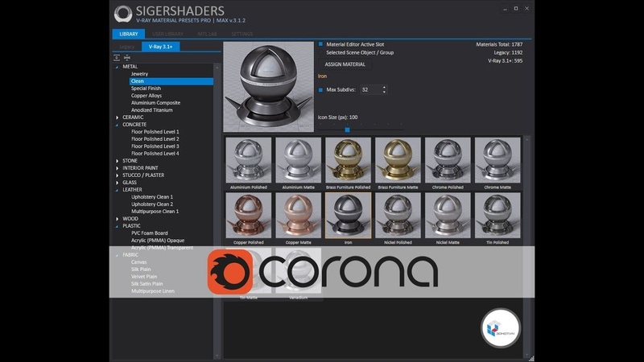Select Special Finish subcategory
644x362 pixels.
[146, 88]
